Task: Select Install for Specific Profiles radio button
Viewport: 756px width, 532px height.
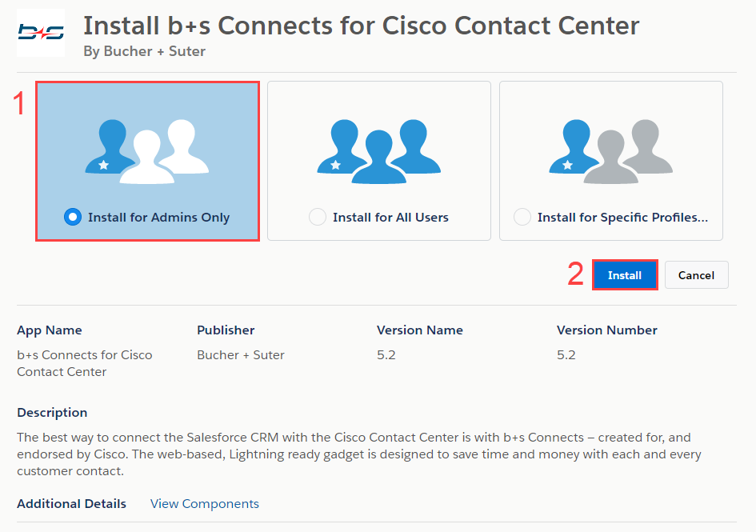Action: (522, 217)
